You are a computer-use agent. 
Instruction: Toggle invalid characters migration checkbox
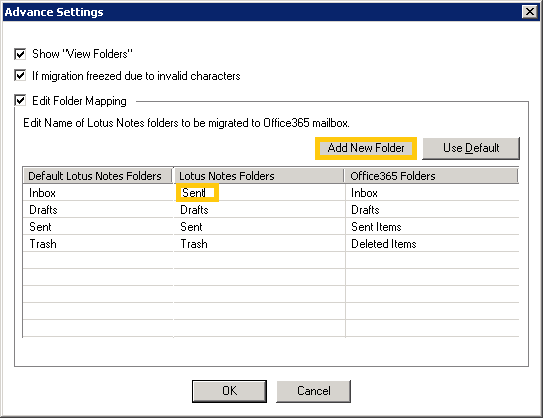[x=20, y=75]
